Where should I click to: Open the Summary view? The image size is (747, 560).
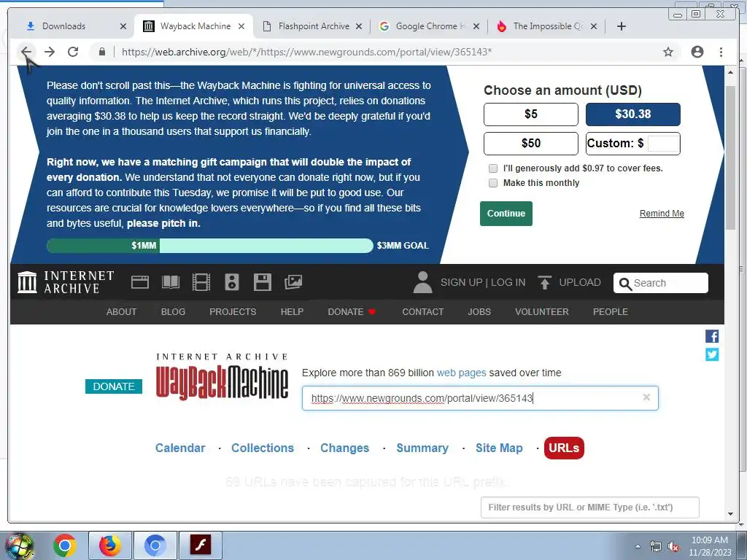click(422, 448)
